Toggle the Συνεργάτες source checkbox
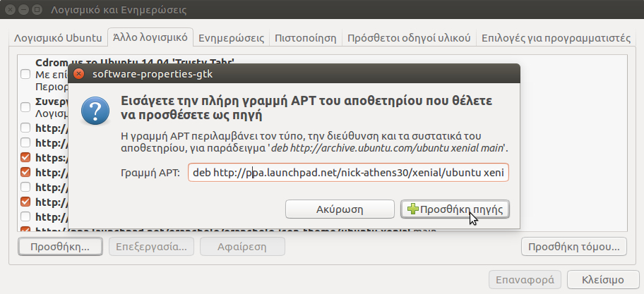This screenshot has width=644, height=294. [25, 107]
